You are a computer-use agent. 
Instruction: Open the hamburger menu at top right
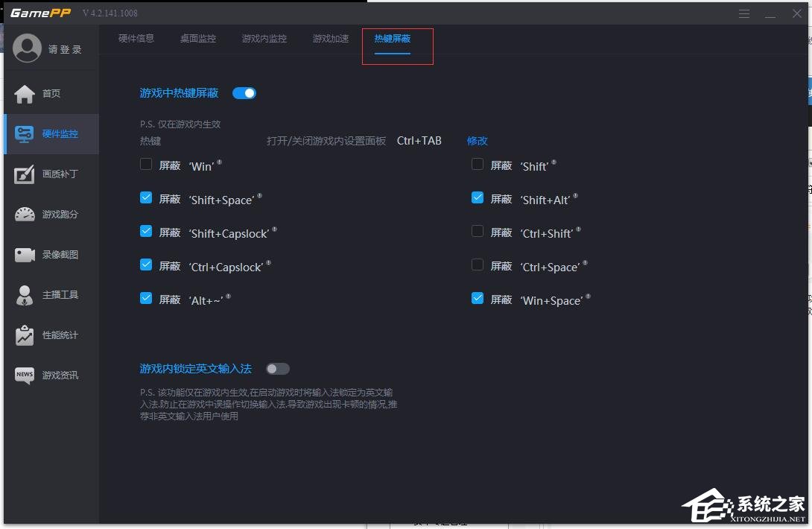tap(743, 13)
